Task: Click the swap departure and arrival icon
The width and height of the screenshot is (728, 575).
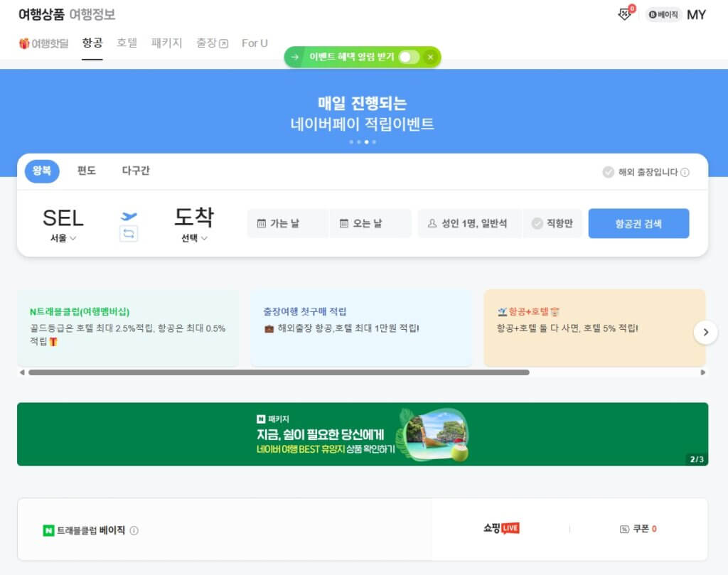Action: pos(129,233)
